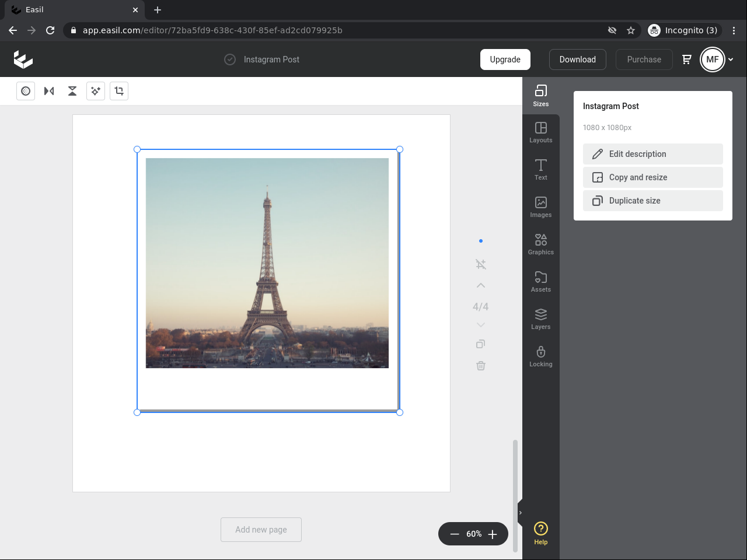The height and width of the screenshot is (560, 747).
Task: Activate the crop tool
Action: click(119, 91)
